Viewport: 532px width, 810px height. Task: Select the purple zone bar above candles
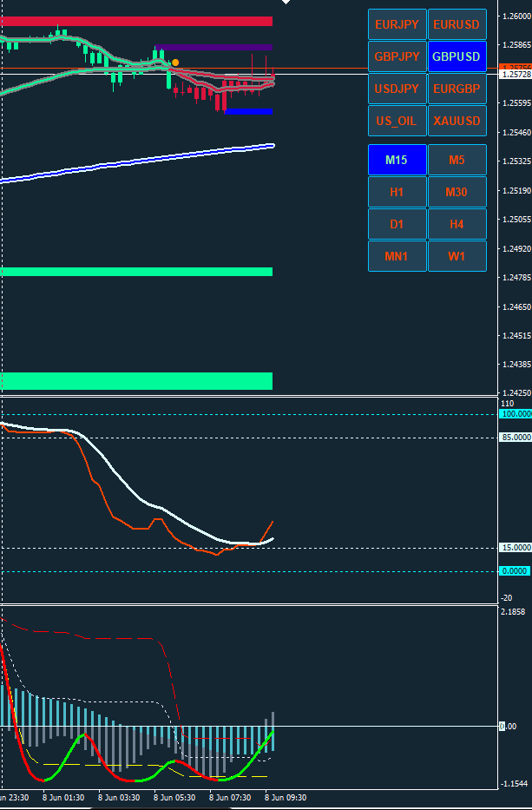pyautogui.click(x=213, y=48)
